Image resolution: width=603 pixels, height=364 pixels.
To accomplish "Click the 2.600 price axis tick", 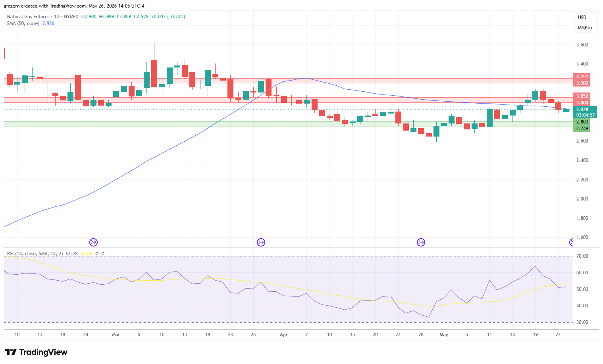I will (582, 141).
